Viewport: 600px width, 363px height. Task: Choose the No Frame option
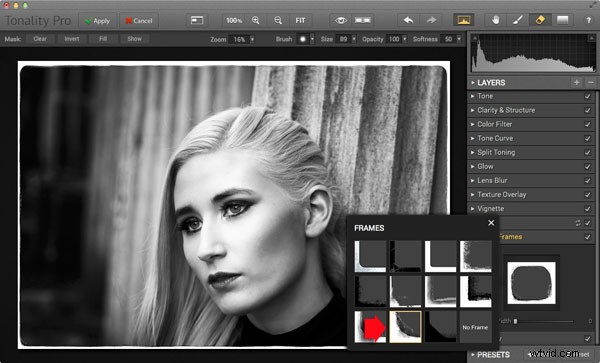point(475,327)
